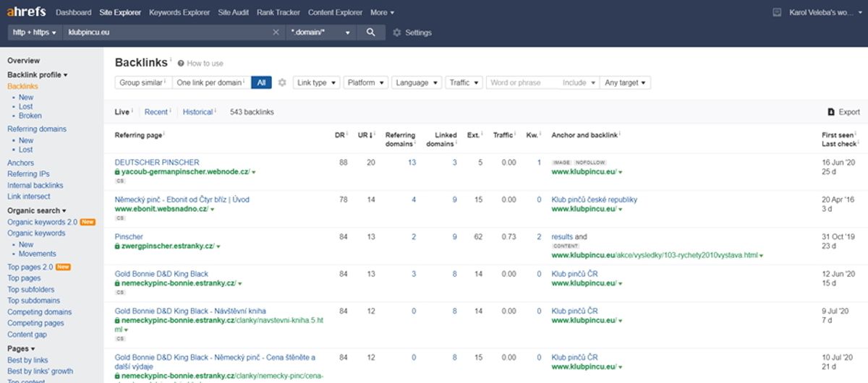
Task: Collapse the Organic search section
Action: (35, 210)
